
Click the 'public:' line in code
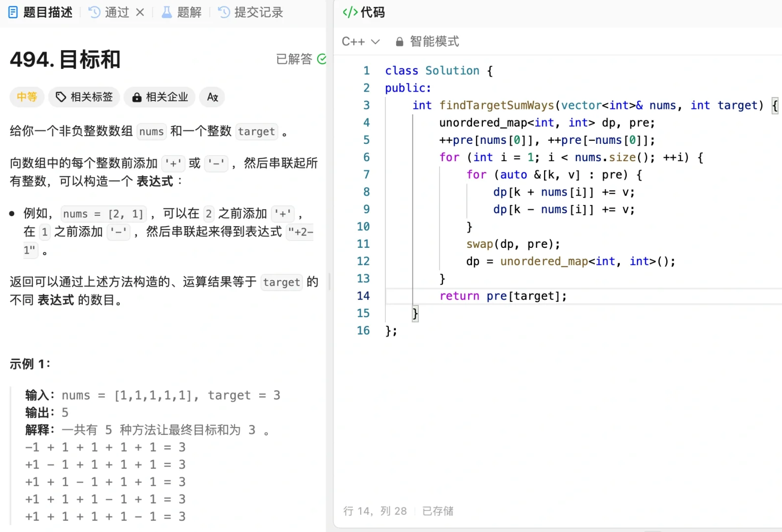pos(408,88)
